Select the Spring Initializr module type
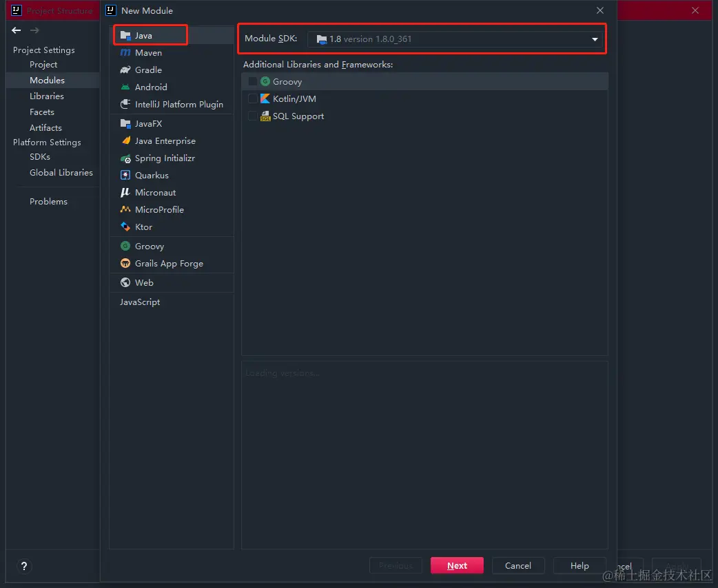The width and height of the screenshot is (718, 588). point(172,158)
